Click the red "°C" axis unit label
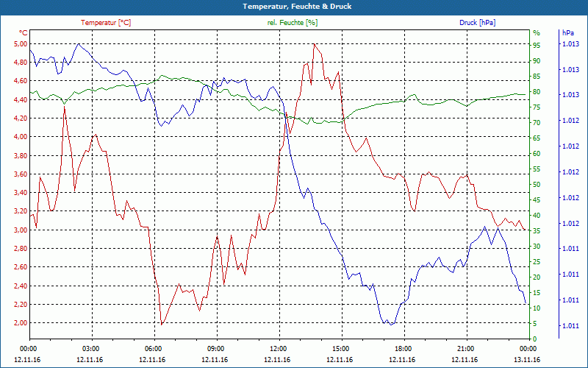This screenshot has height=368, width=588. 24,32
